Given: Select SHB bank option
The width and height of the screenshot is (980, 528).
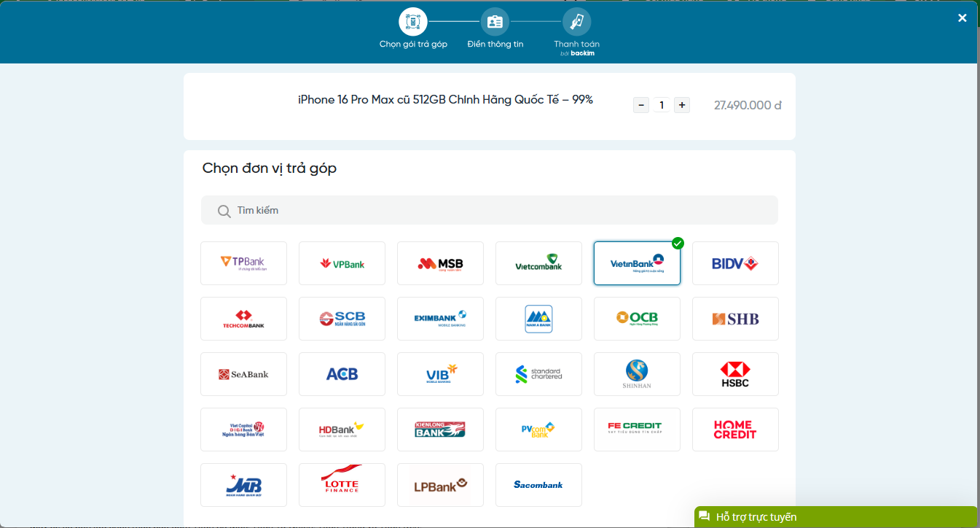Looking at the screenshot, I should pyautogui.click(x=735, y=319).
